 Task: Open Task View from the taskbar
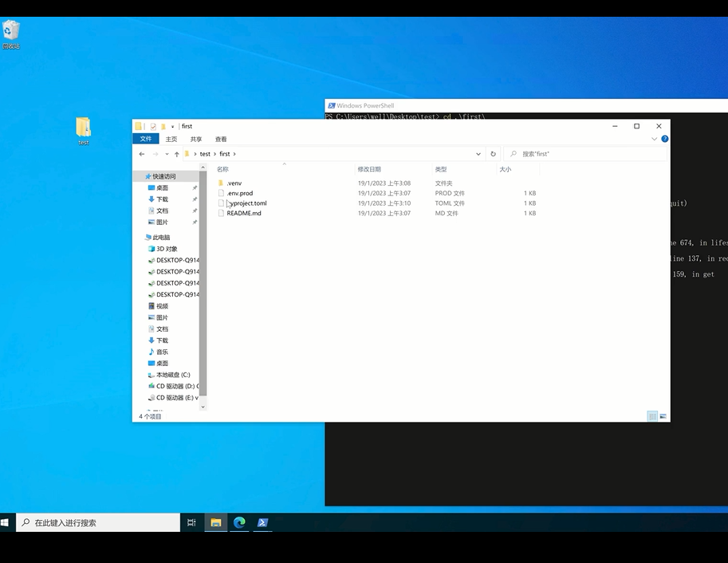coord(191,522)
